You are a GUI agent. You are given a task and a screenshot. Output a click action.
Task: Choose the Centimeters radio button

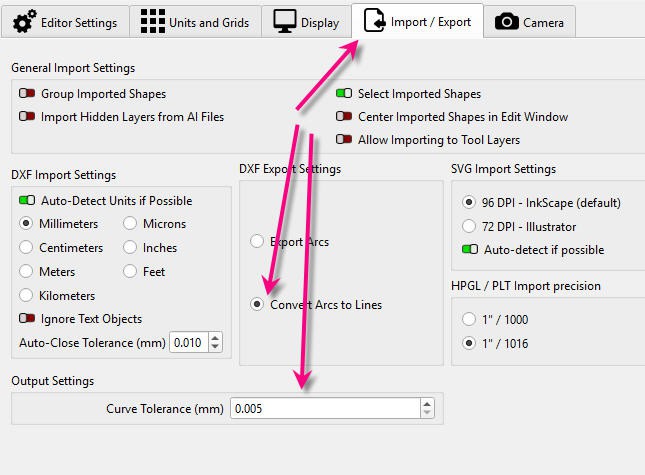click(27, 248)
